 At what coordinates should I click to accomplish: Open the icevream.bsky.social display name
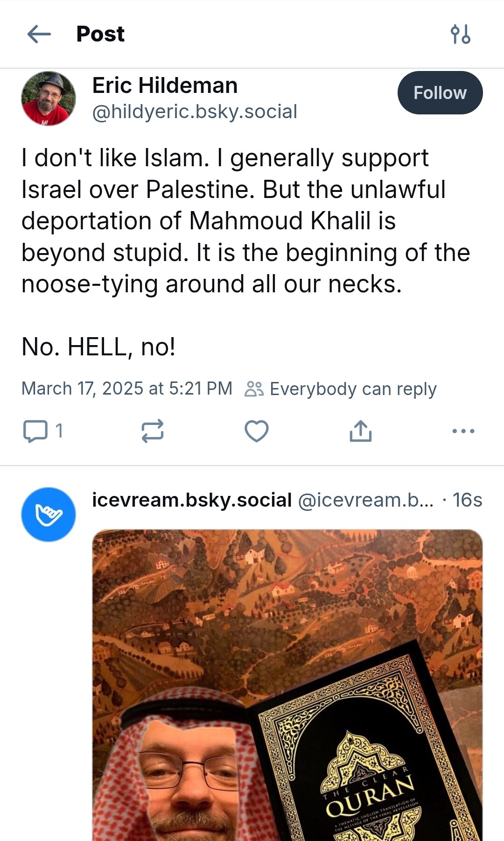click(x=192, y=500)
